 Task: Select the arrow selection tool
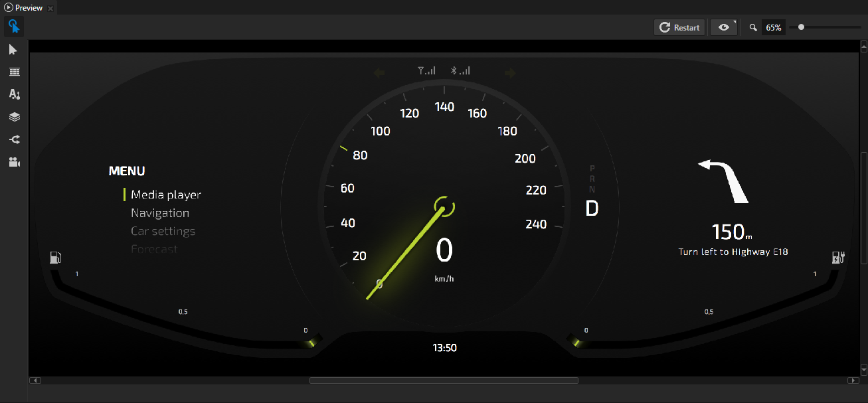13,50
